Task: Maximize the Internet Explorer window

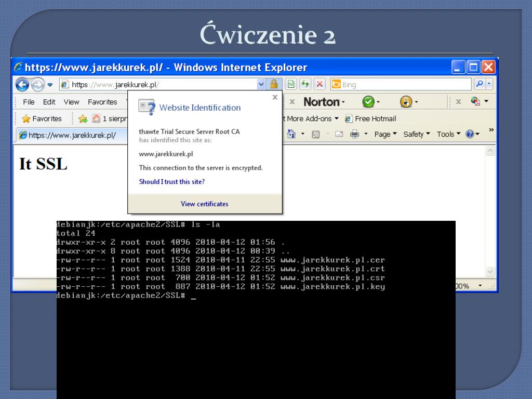Action: (x=473, y=67)
